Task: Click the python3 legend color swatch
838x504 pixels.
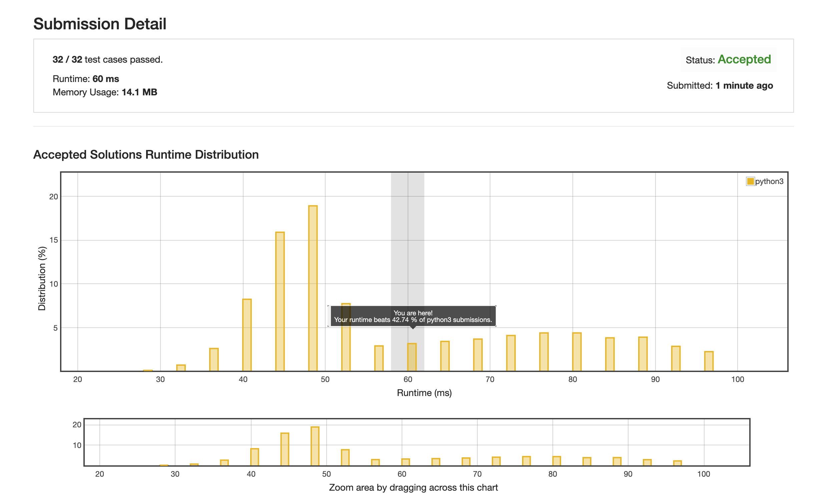Action: (x=750, y=181)
